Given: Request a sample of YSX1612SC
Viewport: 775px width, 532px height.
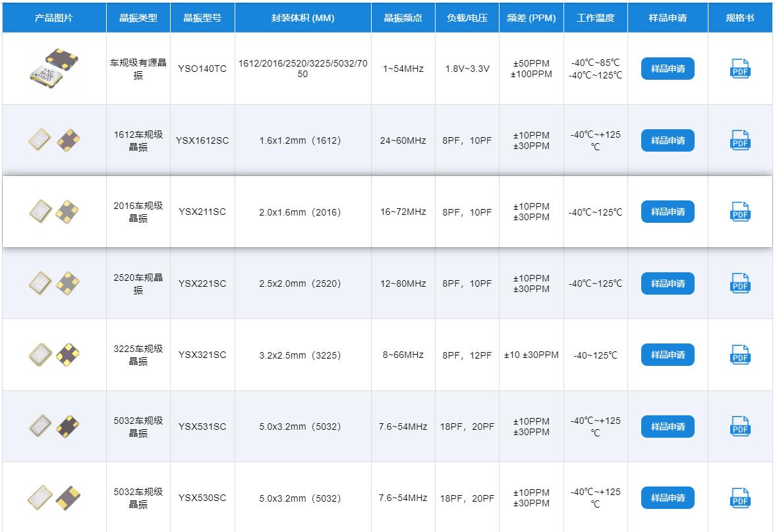Looking at the screenshot, I should 668,140.
